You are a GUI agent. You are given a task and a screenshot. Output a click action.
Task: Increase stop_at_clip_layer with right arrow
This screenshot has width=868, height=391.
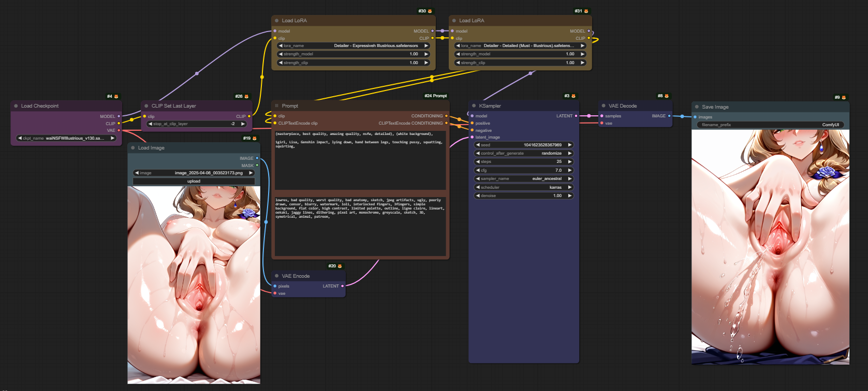[243, 124]
